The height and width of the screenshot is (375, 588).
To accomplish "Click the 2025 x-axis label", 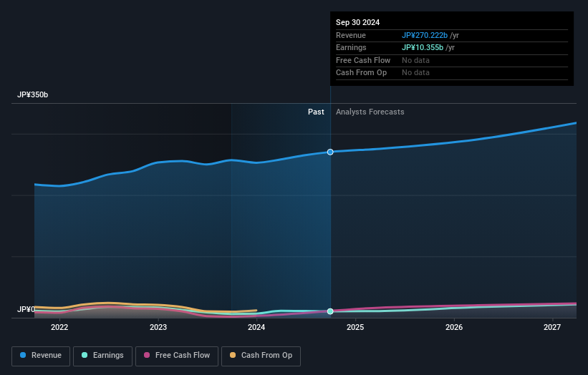I will point(355,327).
